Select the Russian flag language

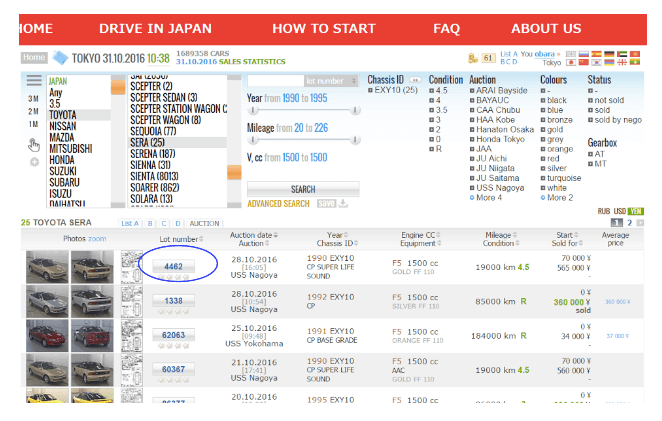(x=584, y=54)
